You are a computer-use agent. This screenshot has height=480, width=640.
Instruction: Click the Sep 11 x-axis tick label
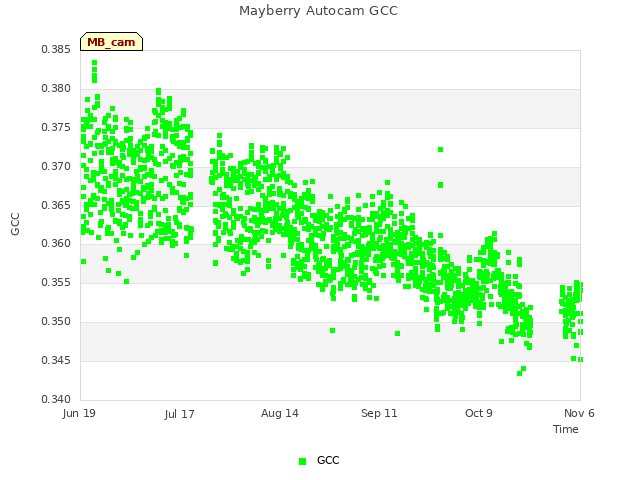[379, 413]
